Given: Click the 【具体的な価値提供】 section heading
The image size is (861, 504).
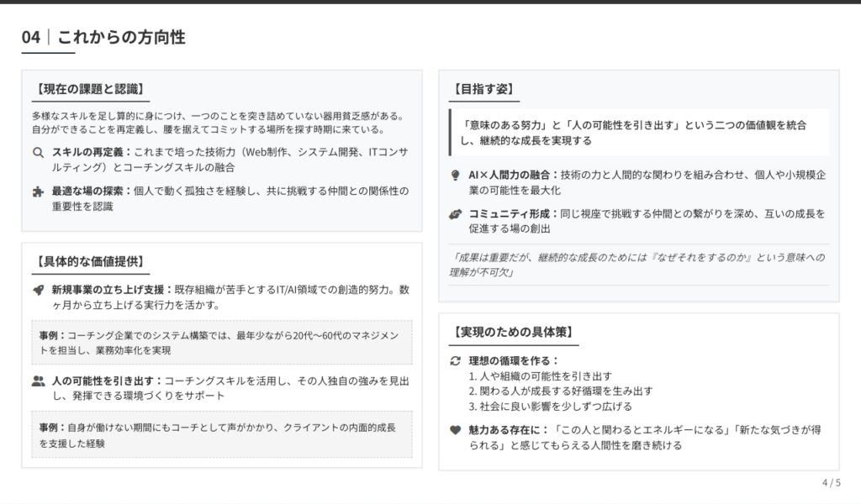Looking at the screenshot, I should tap(87, 261).
